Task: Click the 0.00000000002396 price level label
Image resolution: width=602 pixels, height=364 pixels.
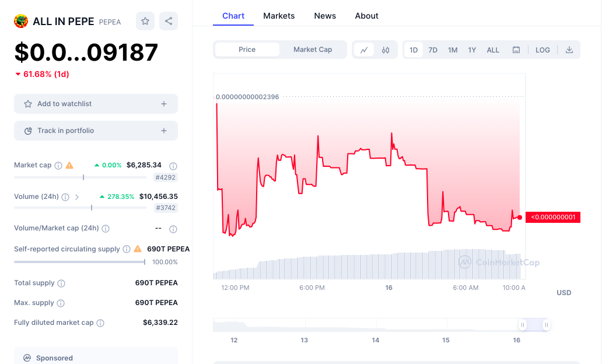Action: click(247, 97)
